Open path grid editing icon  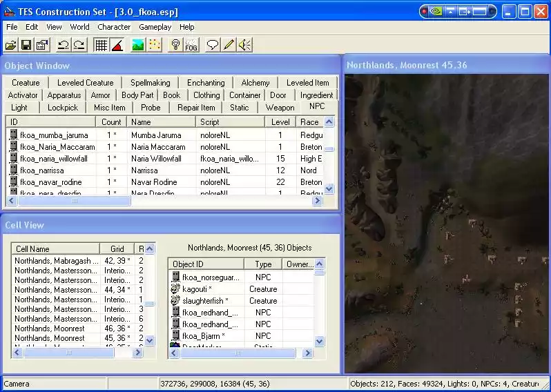[154, 45]
